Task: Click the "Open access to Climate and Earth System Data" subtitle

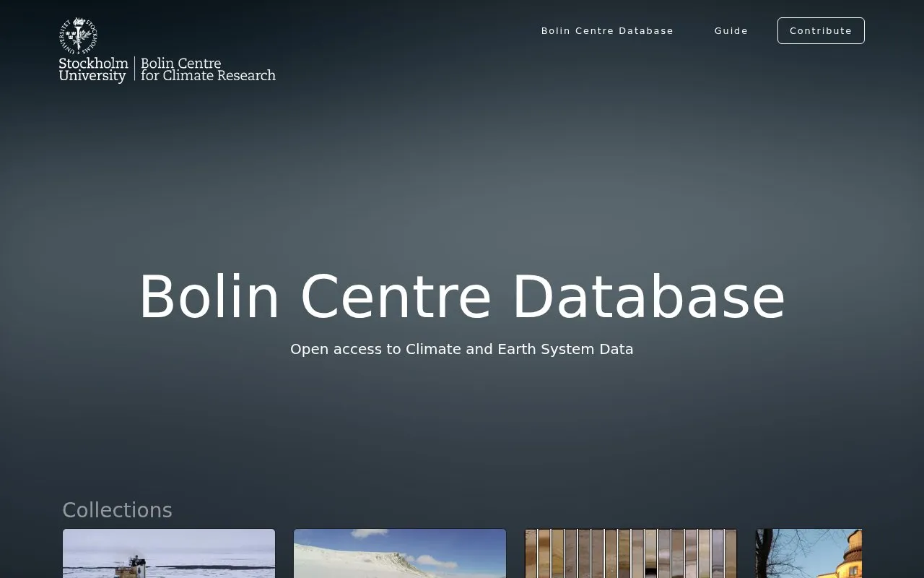Action: click(x=462, y=349)
